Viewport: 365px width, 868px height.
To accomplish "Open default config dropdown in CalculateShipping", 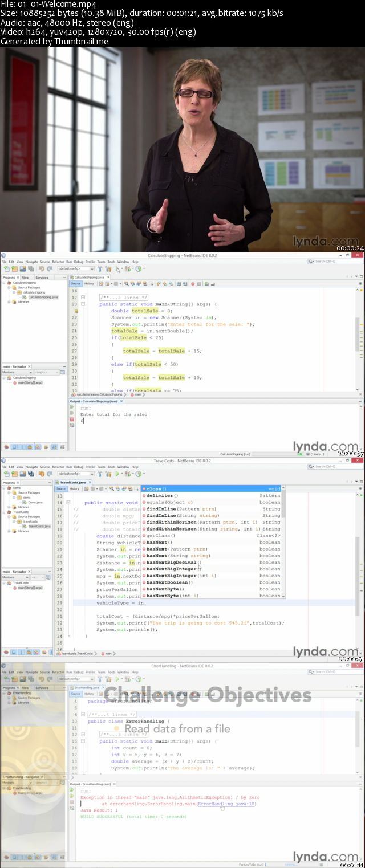I will [x=76, y=268].
